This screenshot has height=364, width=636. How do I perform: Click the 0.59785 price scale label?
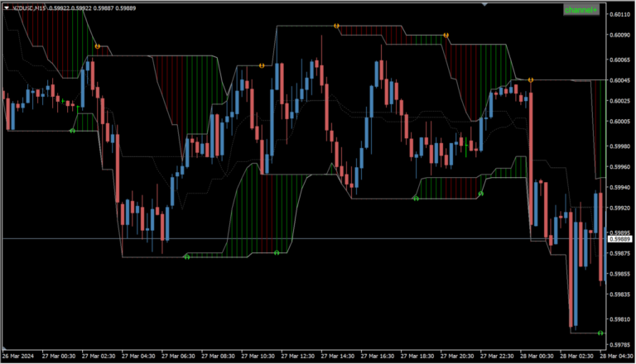click(620, 345)
